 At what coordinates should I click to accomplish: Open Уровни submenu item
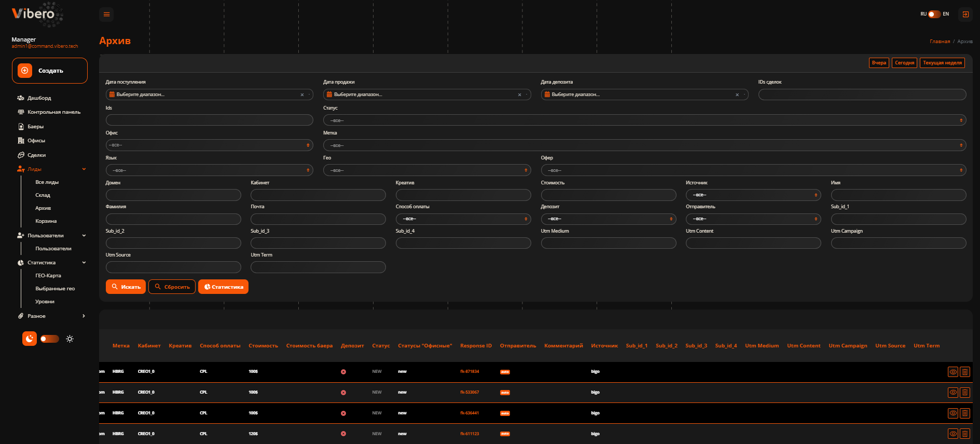pyautogui.click(x=45, y=302)
